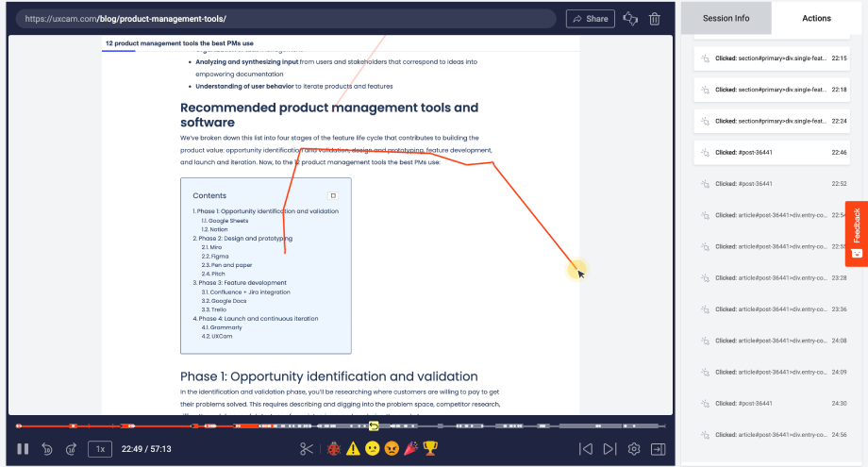Screen dimensions: 868x467
Task: Click the session URL address field
Action: coord(285,19)
